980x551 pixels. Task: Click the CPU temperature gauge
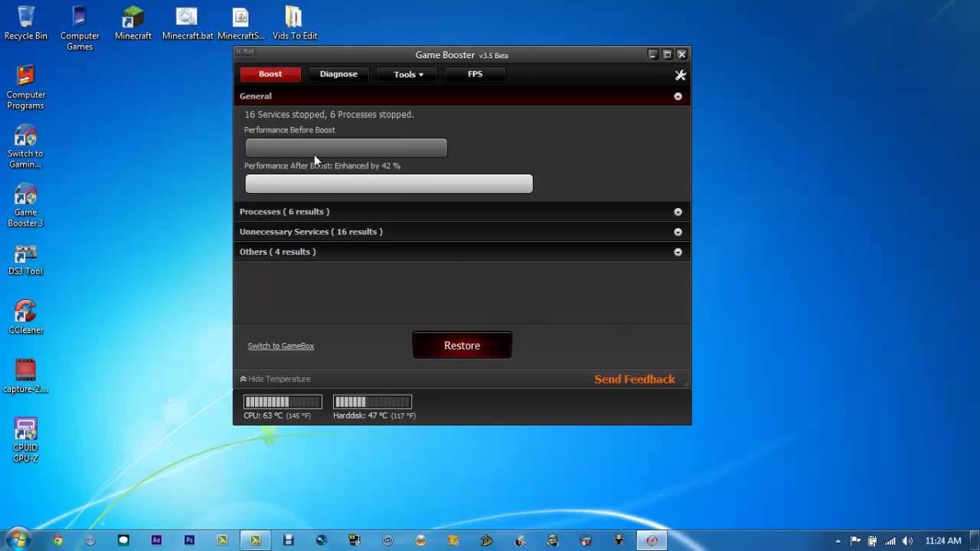click(x=283, y=402)
